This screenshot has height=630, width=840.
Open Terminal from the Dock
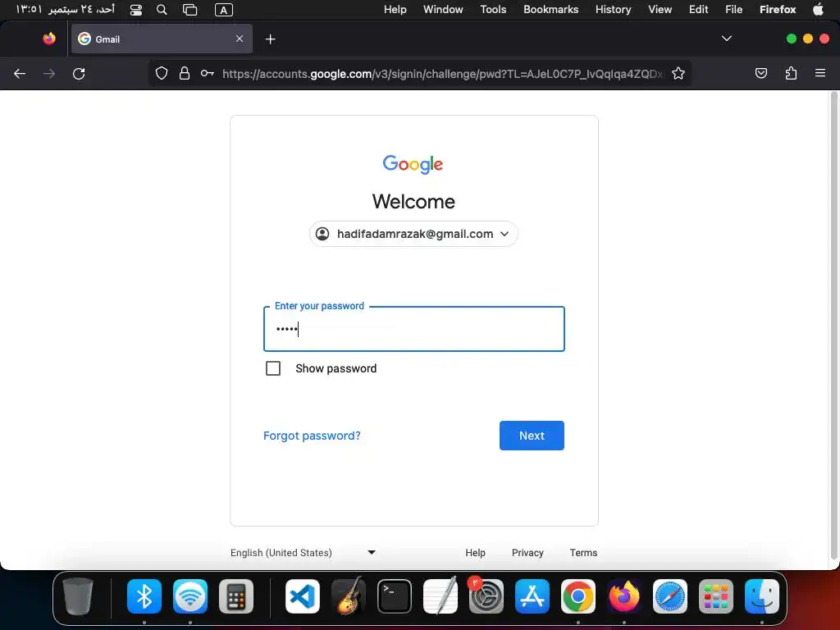[395, 596]
